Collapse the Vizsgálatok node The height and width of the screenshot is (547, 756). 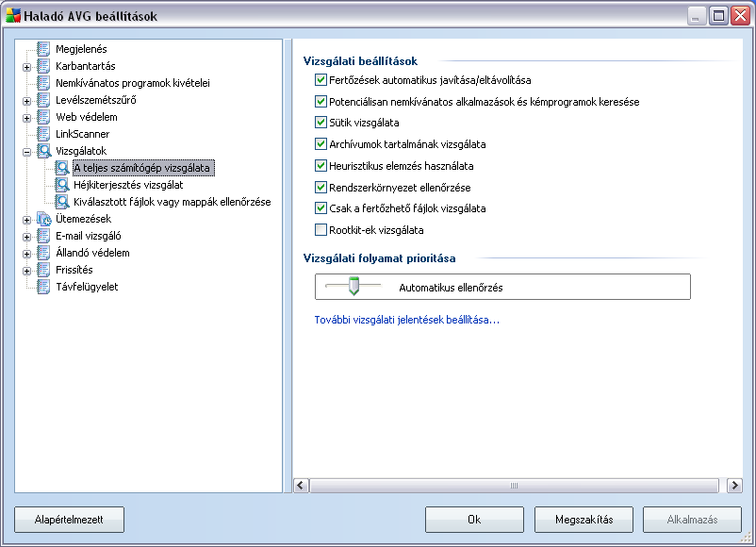pyautogui.click(x=27, y=152)
